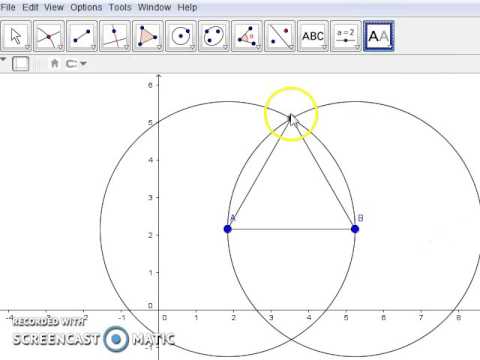
Task: Open the Edit menu
Action: click(30, 7)
